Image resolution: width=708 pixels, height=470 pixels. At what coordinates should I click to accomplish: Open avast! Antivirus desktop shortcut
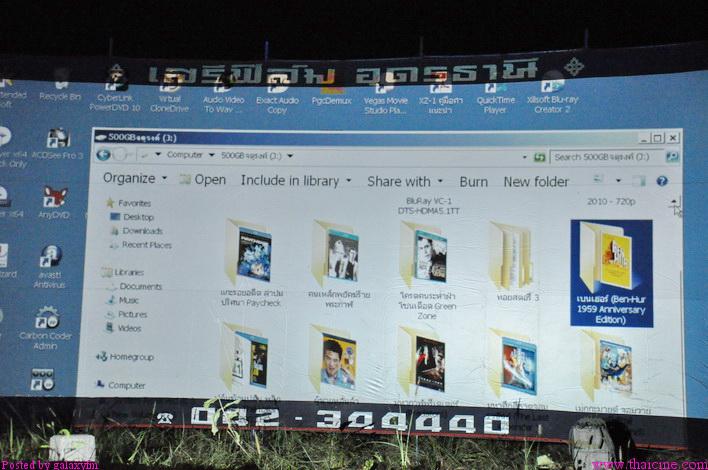(x=49, y=266)
